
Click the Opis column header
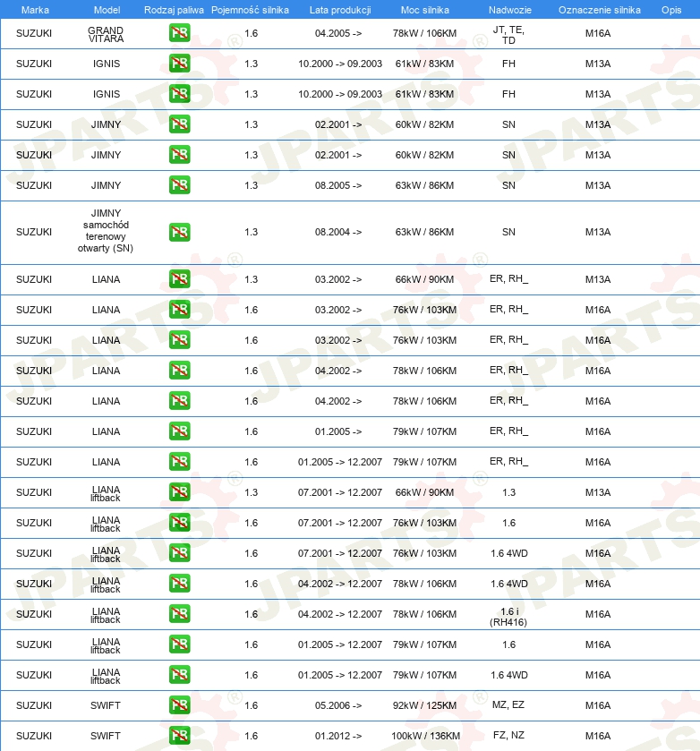point(671,10)
